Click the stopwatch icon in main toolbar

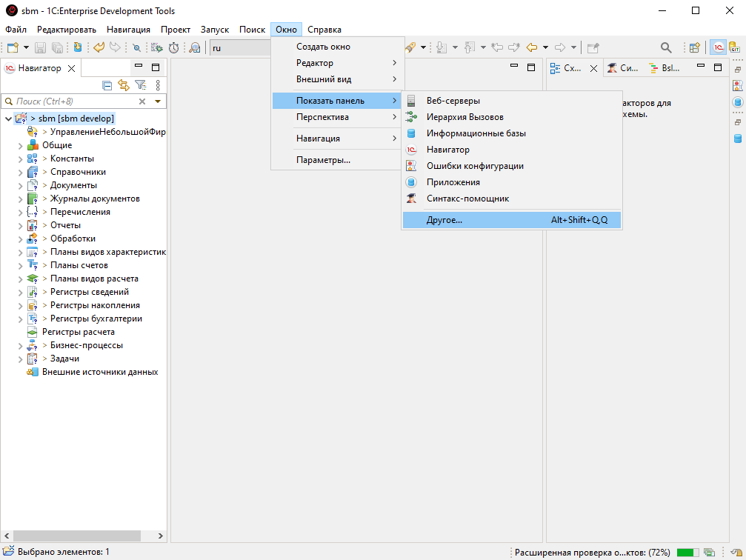tap(173, 47)
